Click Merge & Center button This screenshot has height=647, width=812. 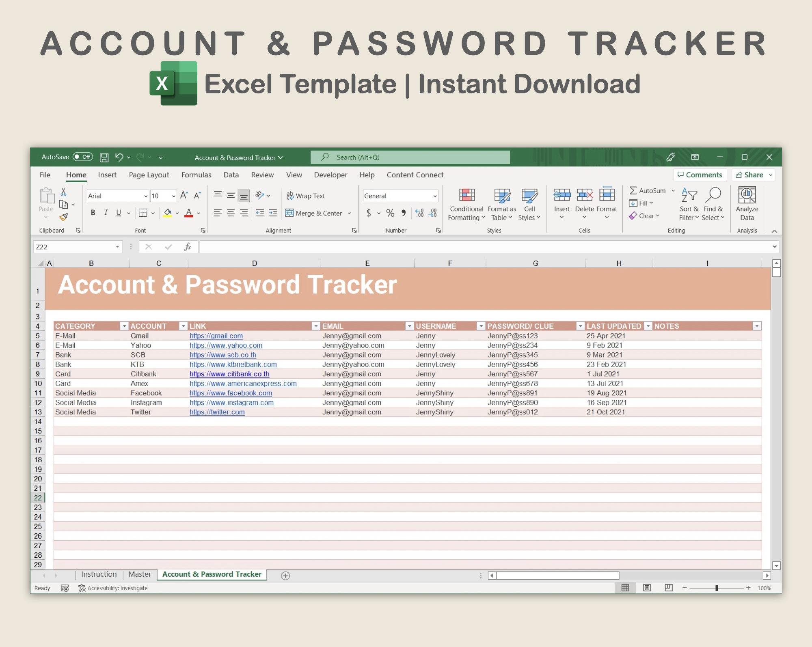(x=314, y=213)
